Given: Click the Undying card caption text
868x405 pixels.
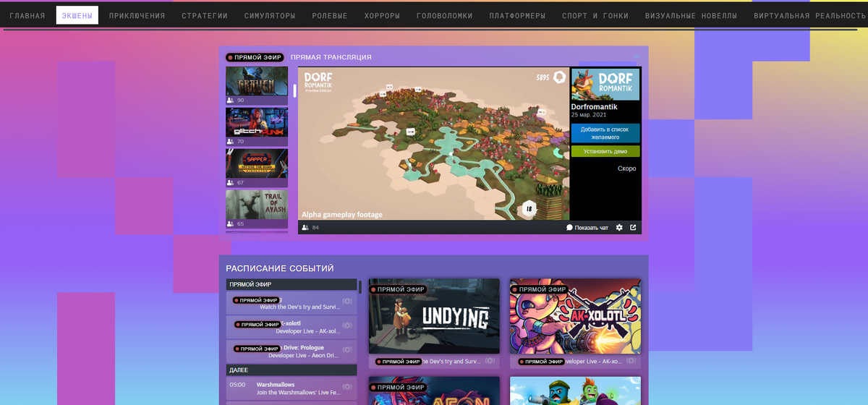Looking at the screenshot, I should click(x=451, y=361).
